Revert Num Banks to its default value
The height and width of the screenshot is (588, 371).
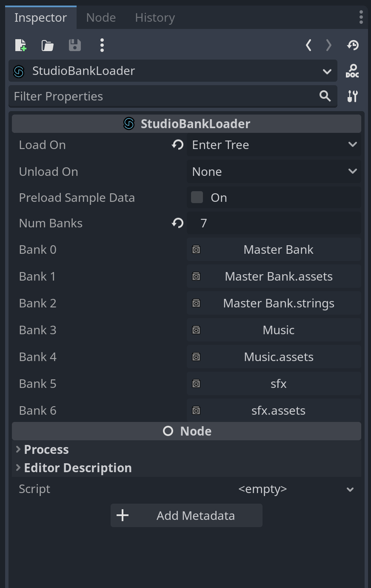click(x=177, y=223)
